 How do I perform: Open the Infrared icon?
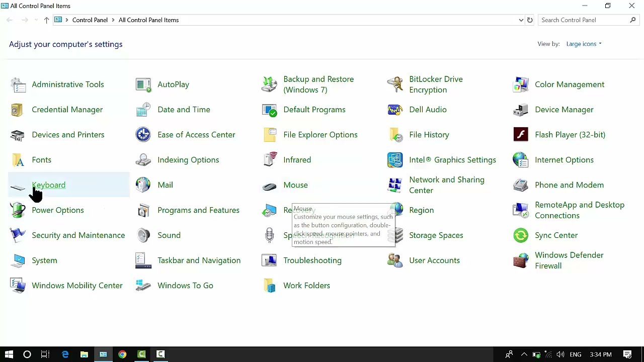pos(269,160)
